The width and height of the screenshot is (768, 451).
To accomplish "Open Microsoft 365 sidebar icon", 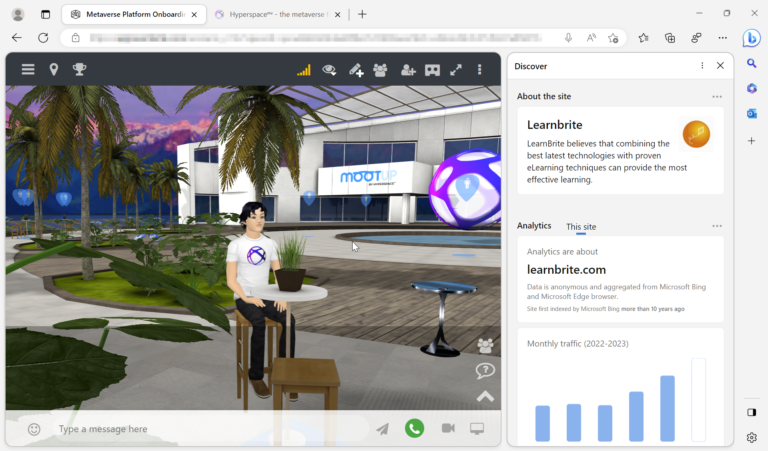I will [x=752, y=88].
